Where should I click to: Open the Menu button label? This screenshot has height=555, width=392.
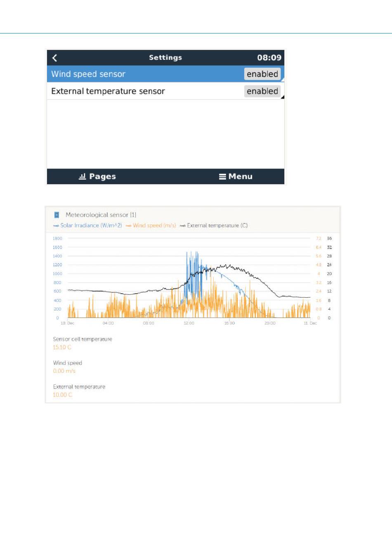pos(241,176)
